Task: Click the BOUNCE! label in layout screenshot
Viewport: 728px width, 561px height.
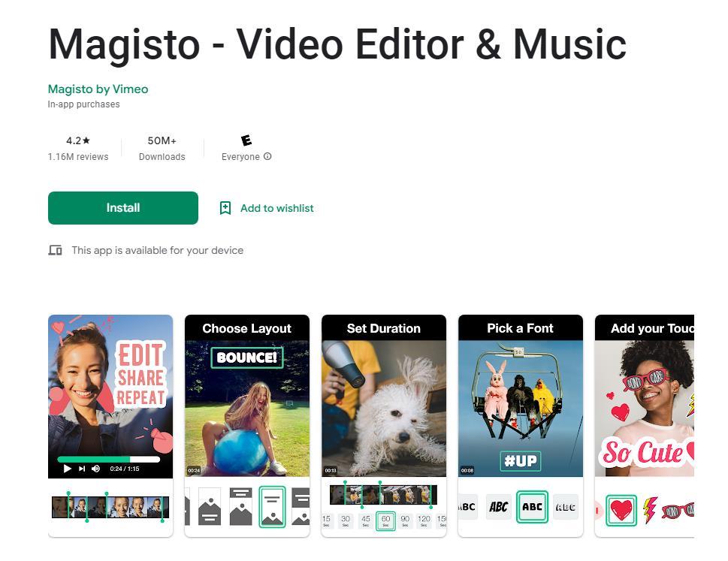Action: click(x=247, y=357)
